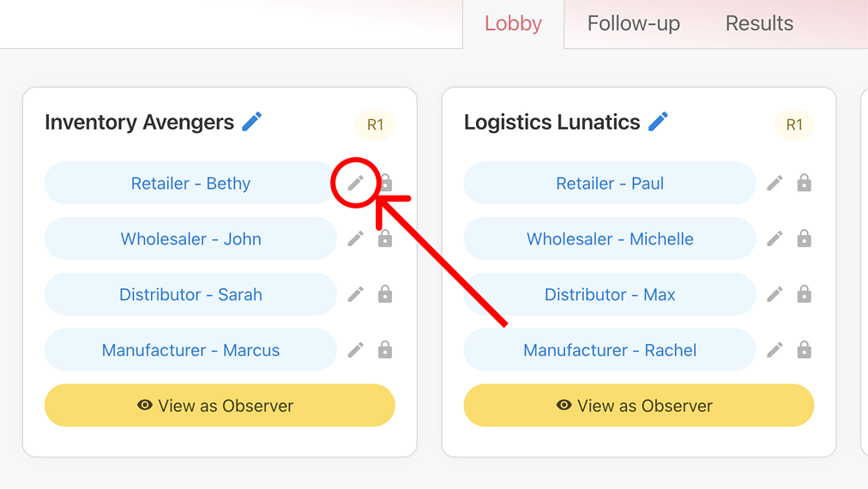The height and width of the screenshot is (489, 868).
Task: Switch to the Follow-up tab
Action: pos(633,24)
